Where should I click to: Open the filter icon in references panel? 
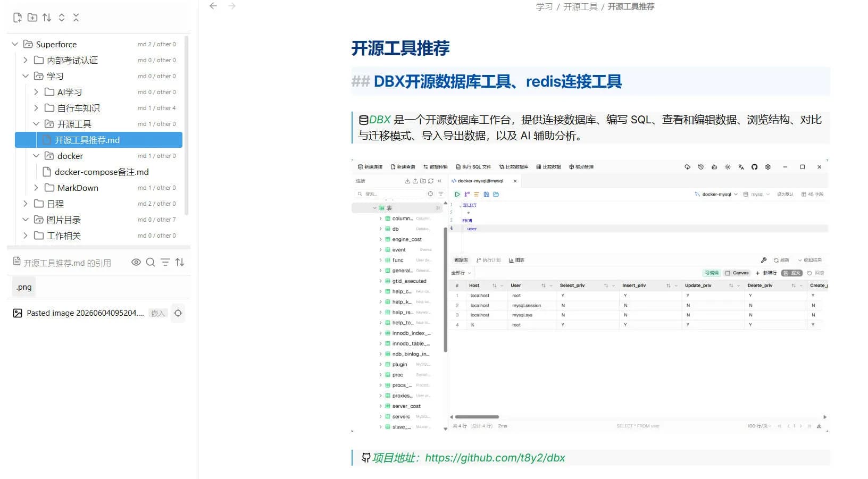tap(165, 262)
